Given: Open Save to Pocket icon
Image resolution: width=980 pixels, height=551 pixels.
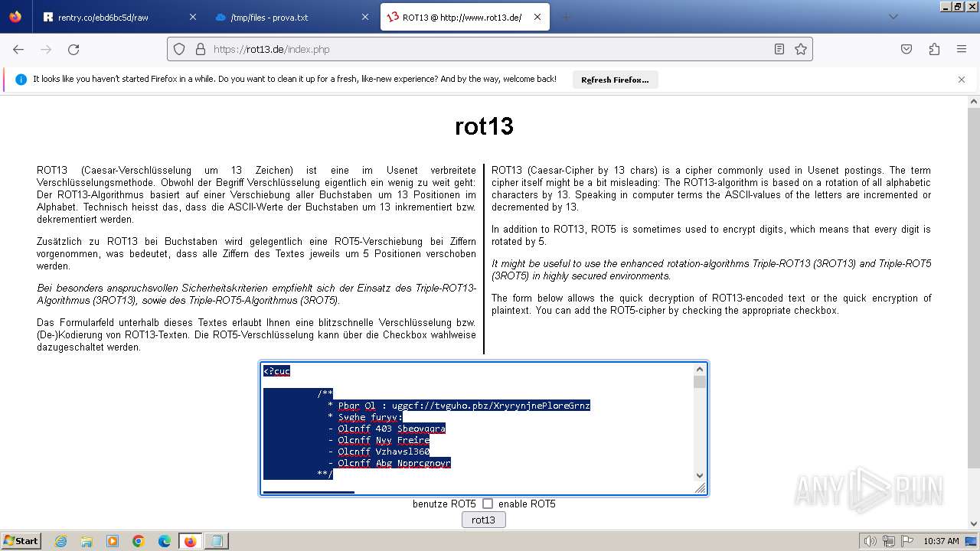Looking at the screenshot, I should click(906, 49).
